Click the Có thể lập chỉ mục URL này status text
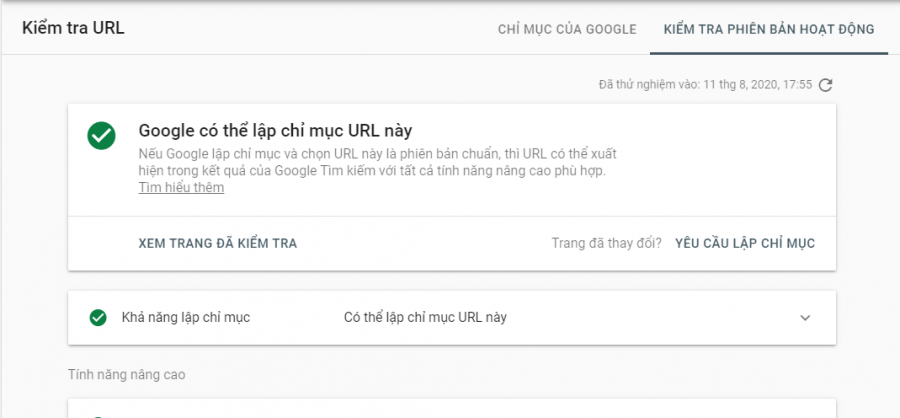Image resolution: width=900 pixels, height=418 pixels. tap(425, 318)
